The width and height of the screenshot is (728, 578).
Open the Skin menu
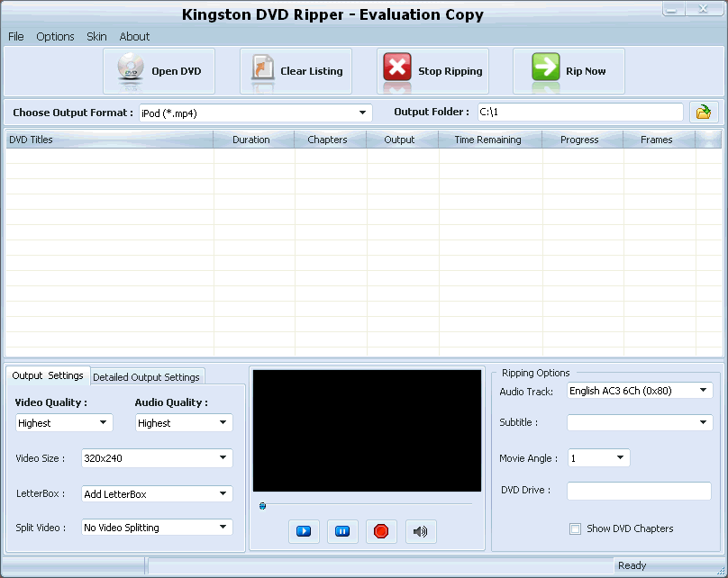pyautogui.click(x=96, y=37)
